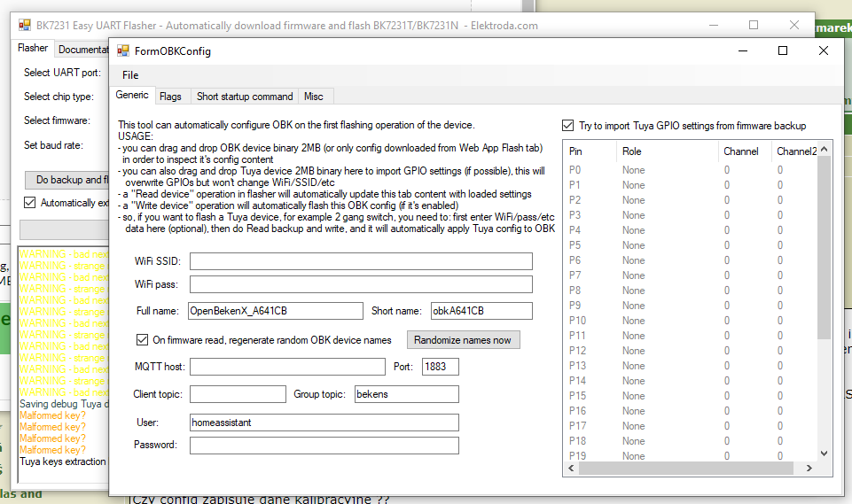This screenshot has height=504, width=852.
Task: Click the Set baud rate label
Action: (53, 145)
